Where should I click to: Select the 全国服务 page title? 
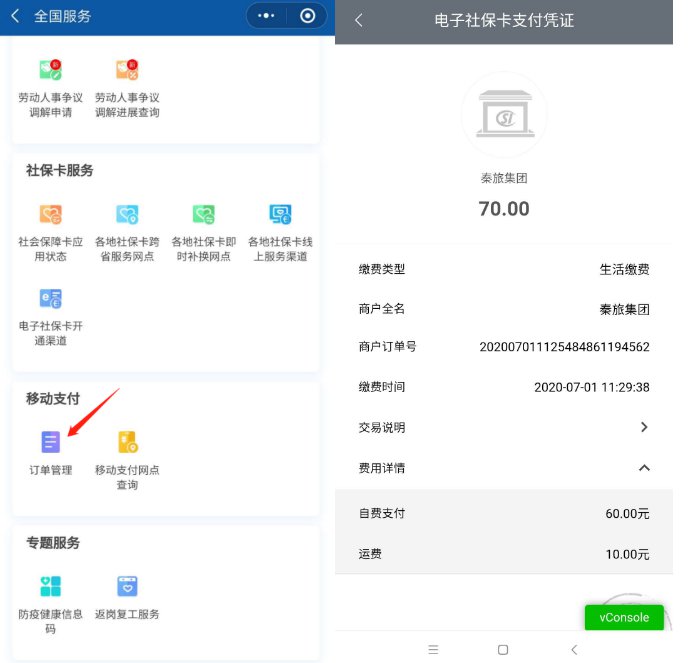pos(62,16)
